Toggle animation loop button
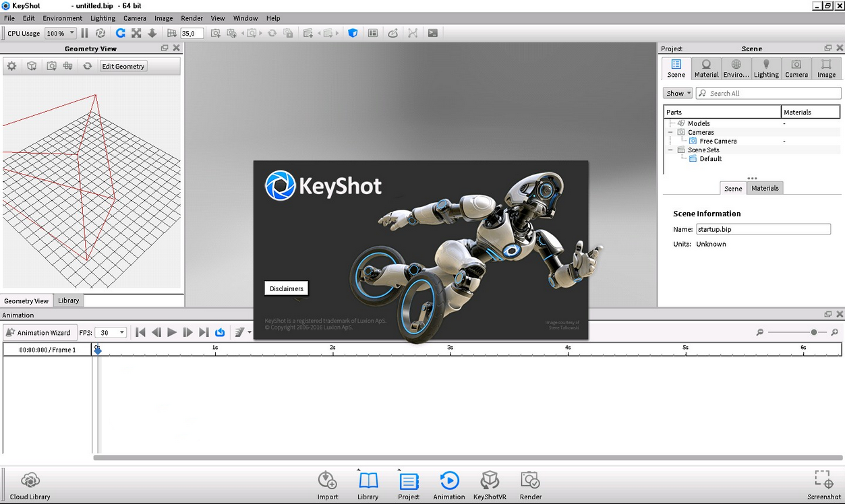Viewport: 845px width, 504px height. click(x=220, y=332)
